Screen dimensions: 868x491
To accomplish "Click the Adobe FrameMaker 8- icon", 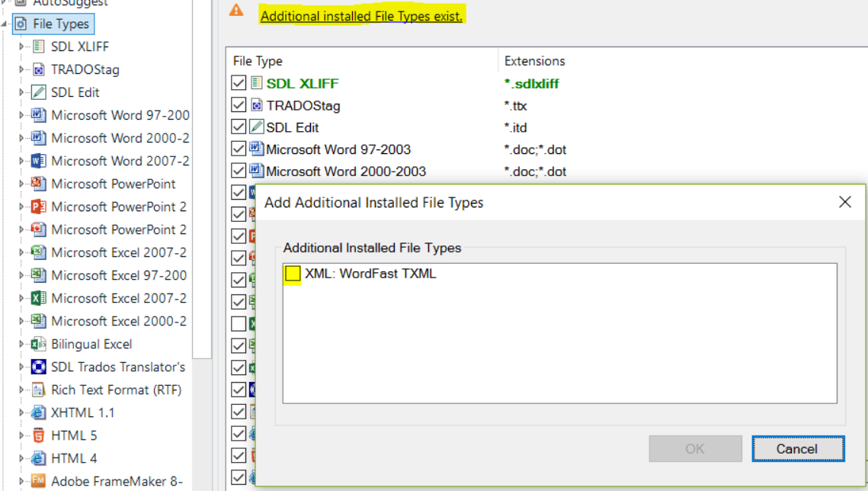I will point(38,481).
